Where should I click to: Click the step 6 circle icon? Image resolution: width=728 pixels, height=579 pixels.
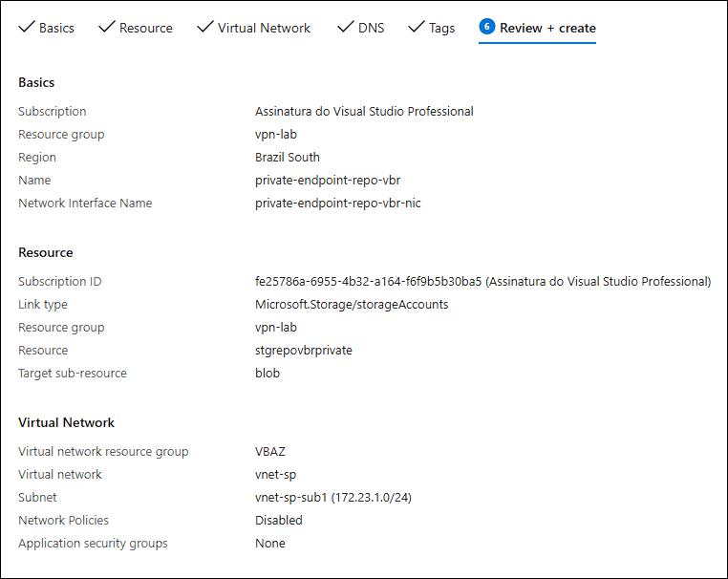pos(487,27)
